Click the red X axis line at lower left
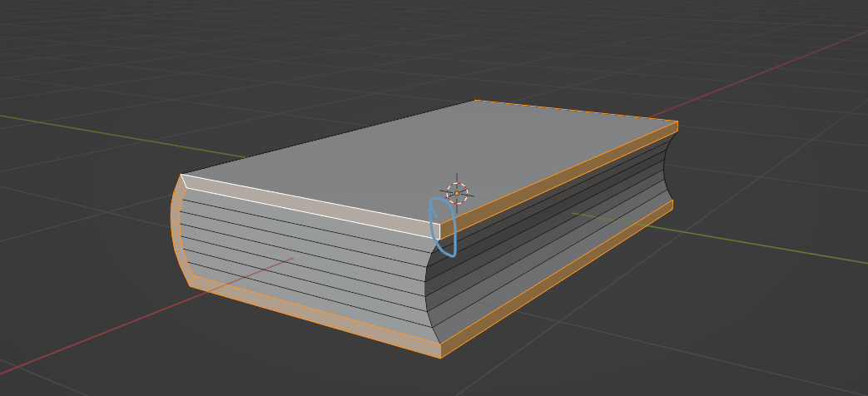868x396 pixels. (x=83, y=344)
